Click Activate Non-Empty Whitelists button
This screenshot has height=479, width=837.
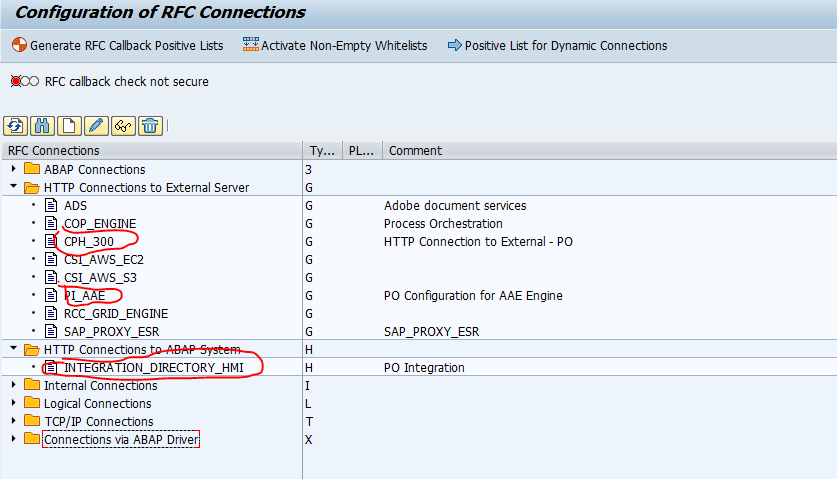point(335,45)
